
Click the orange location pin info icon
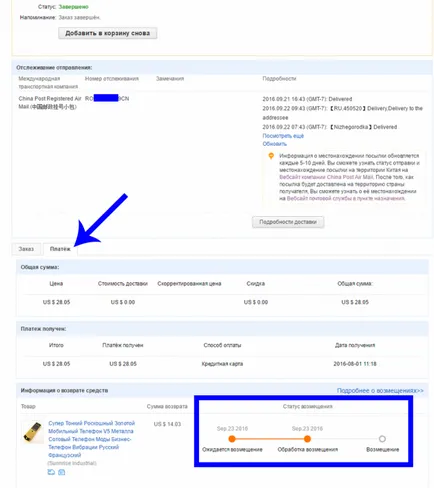(271, 156)
